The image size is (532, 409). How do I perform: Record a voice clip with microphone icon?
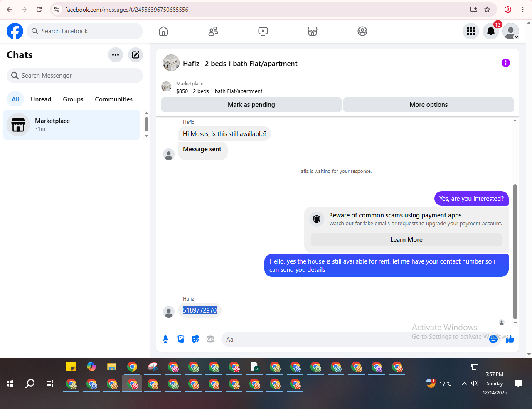165,339
